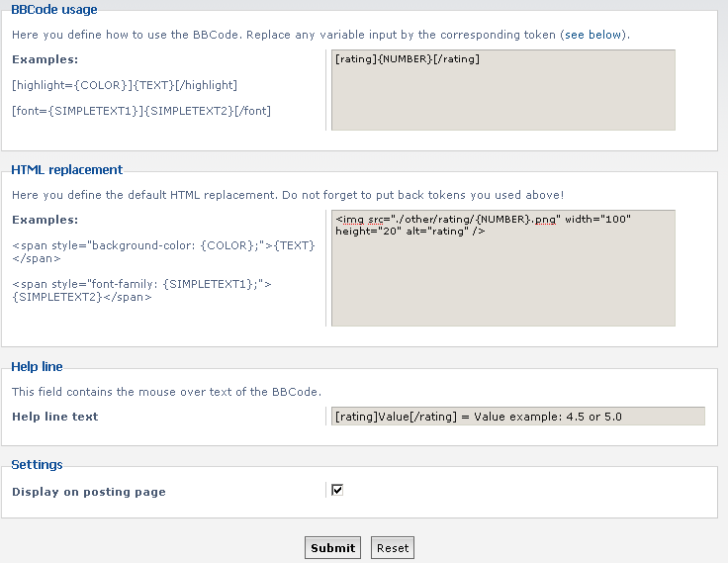This screenshot has width=728, height=563.
Task: Click the 'HTML replacement' section heading
Action: [67, 170]
